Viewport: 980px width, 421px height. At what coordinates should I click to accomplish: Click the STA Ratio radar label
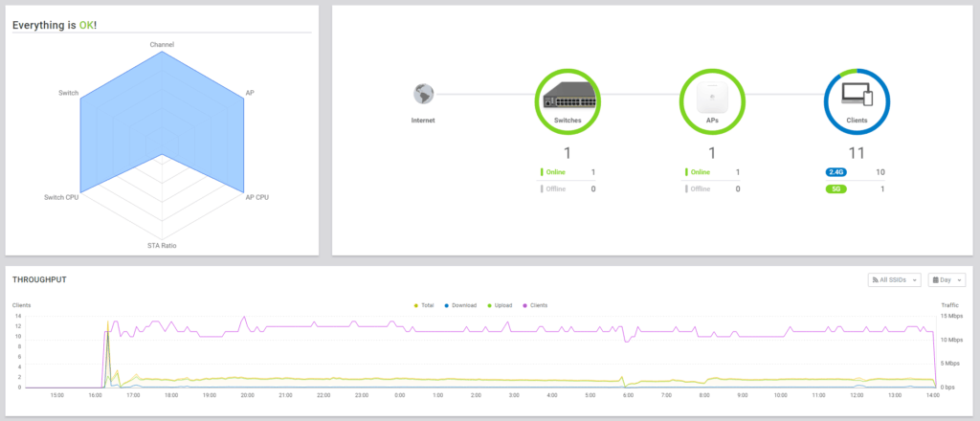coord(162,245)
